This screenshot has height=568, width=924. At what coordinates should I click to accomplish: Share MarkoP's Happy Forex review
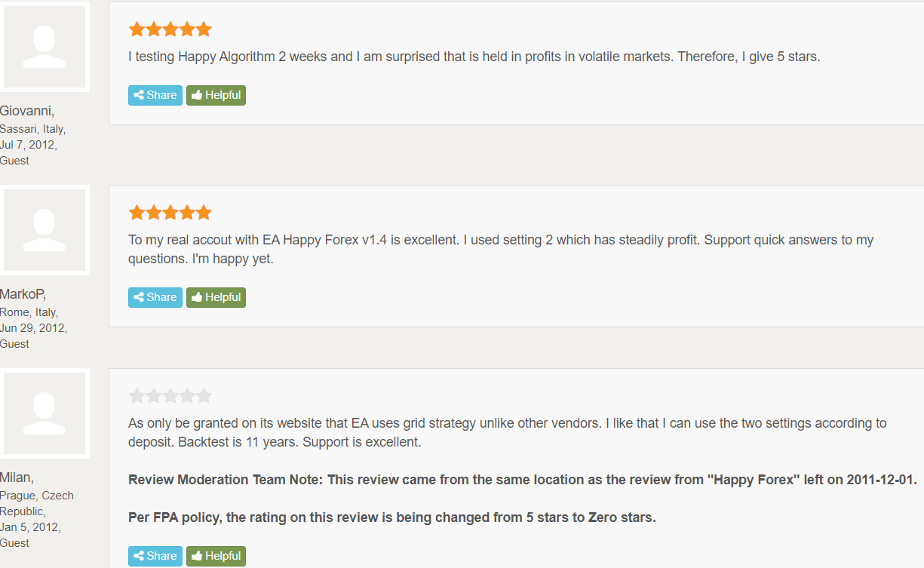tap(155, 297)
